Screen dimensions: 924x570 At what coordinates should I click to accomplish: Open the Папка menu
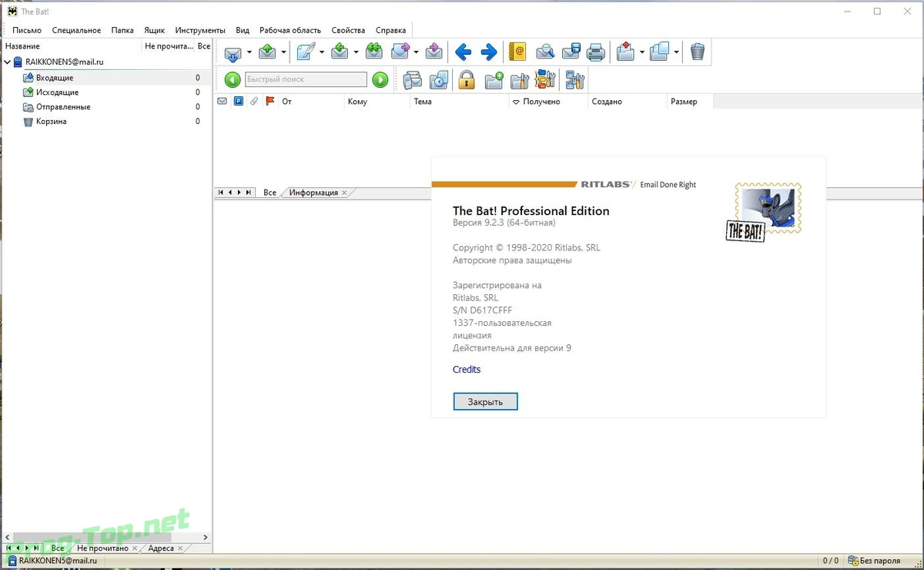point(122,30)
